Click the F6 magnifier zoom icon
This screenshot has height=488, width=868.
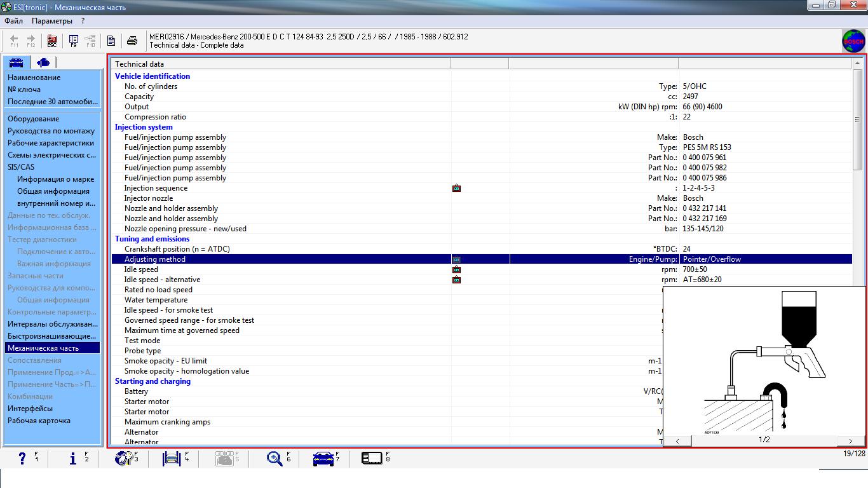[x=275, y=458]
